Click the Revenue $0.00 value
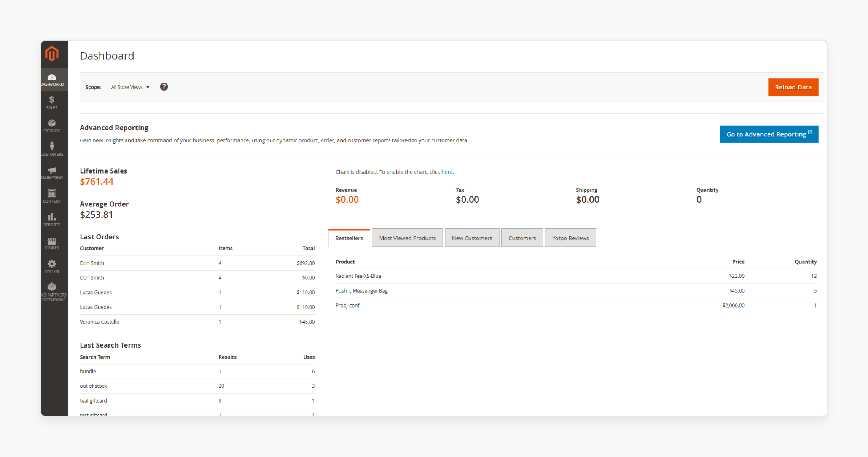The width and height of the screenshot is (868, 457). [347, 200]
